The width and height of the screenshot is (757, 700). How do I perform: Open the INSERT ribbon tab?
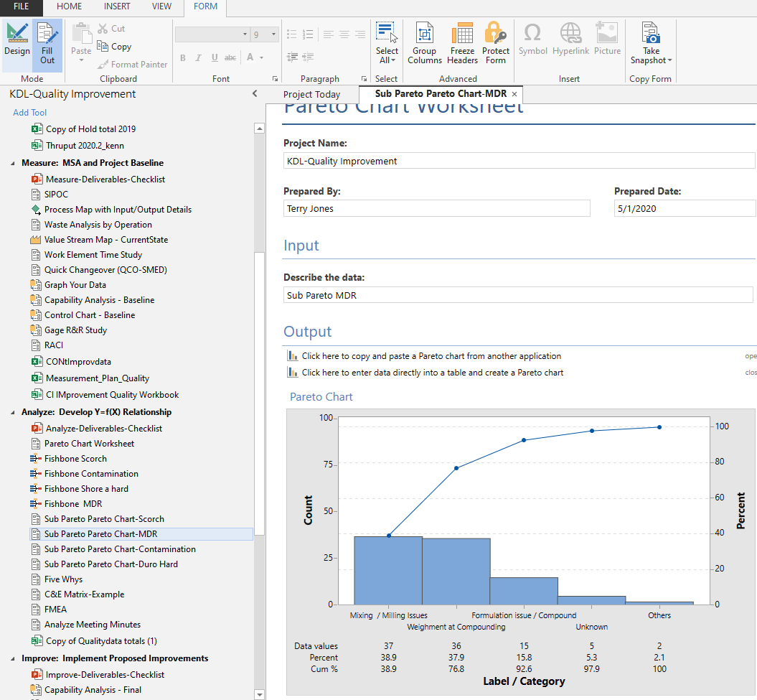coord(116,6)
